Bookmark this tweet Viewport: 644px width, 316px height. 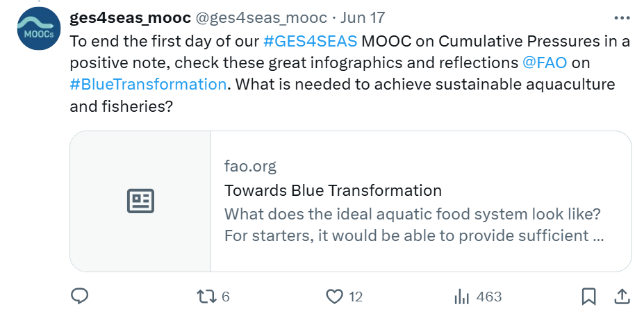click(588, 297)
